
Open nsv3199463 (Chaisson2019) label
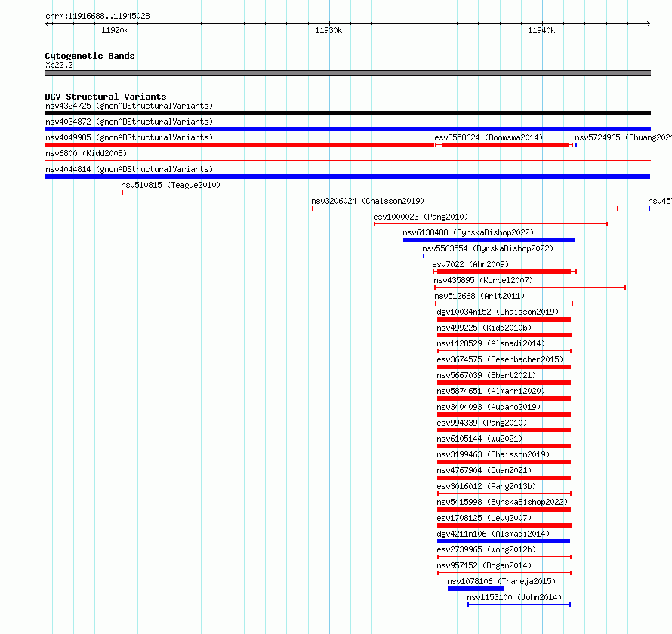[493, 454]
